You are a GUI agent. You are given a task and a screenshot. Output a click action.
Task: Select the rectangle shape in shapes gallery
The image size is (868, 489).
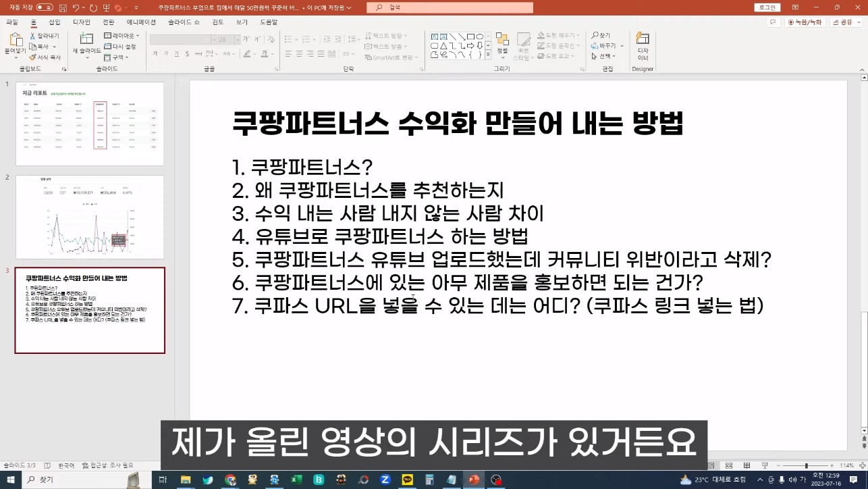[x=470, y=36]
